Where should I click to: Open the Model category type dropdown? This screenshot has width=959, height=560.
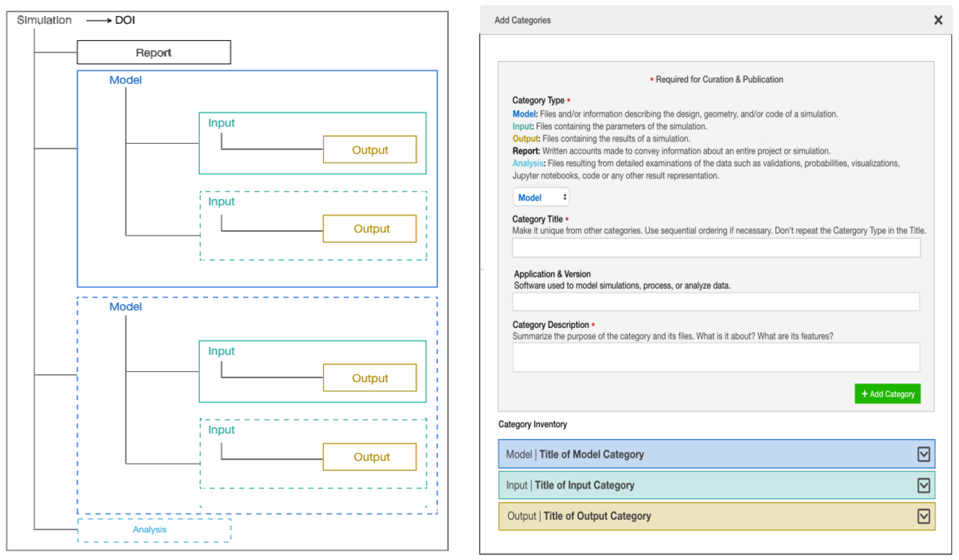pyautogui.click(x=541, y=198)
